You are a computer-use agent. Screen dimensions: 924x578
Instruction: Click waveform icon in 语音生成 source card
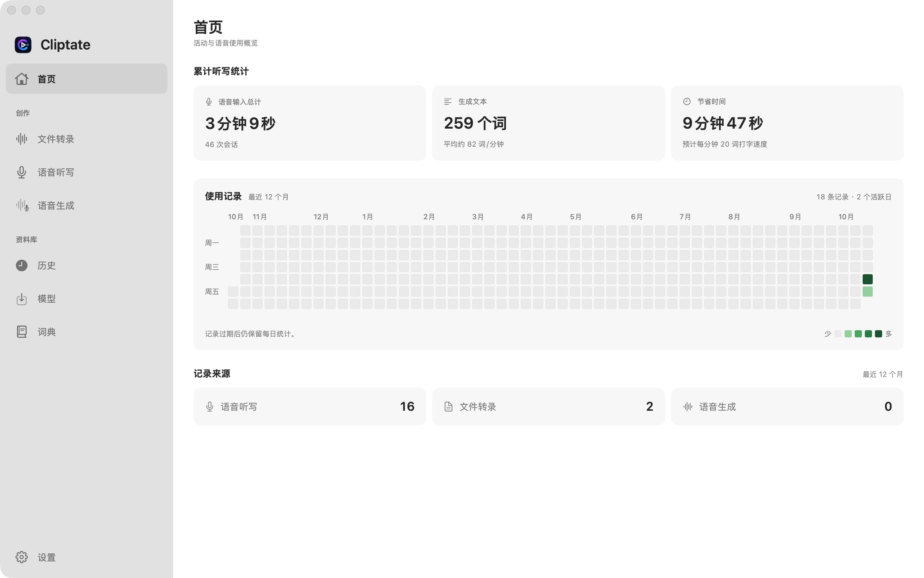[x=688, y=406]
